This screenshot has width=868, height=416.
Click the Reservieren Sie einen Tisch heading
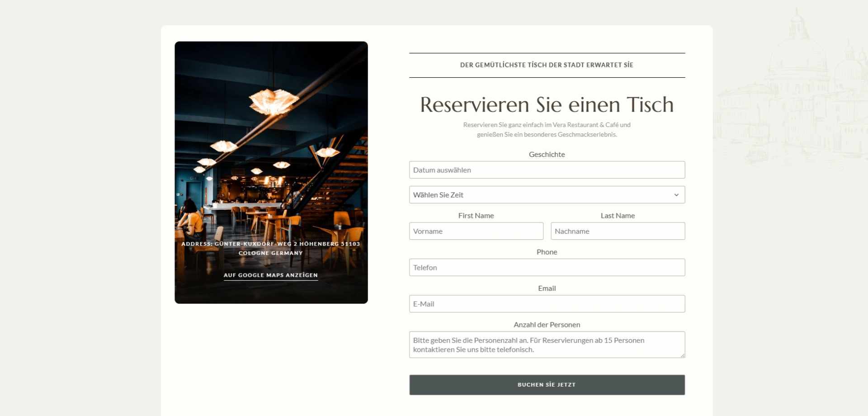[547, 105]
